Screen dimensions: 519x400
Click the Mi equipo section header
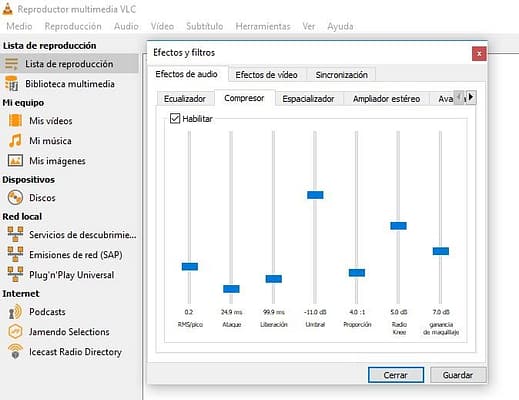click(x=23, y=102)
